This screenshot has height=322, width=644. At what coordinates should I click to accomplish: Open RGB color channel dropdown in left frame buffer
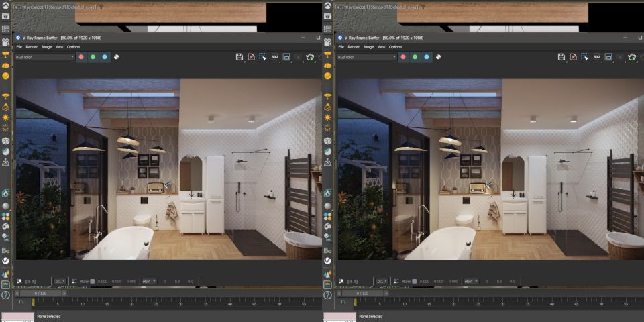click(45, 57)
